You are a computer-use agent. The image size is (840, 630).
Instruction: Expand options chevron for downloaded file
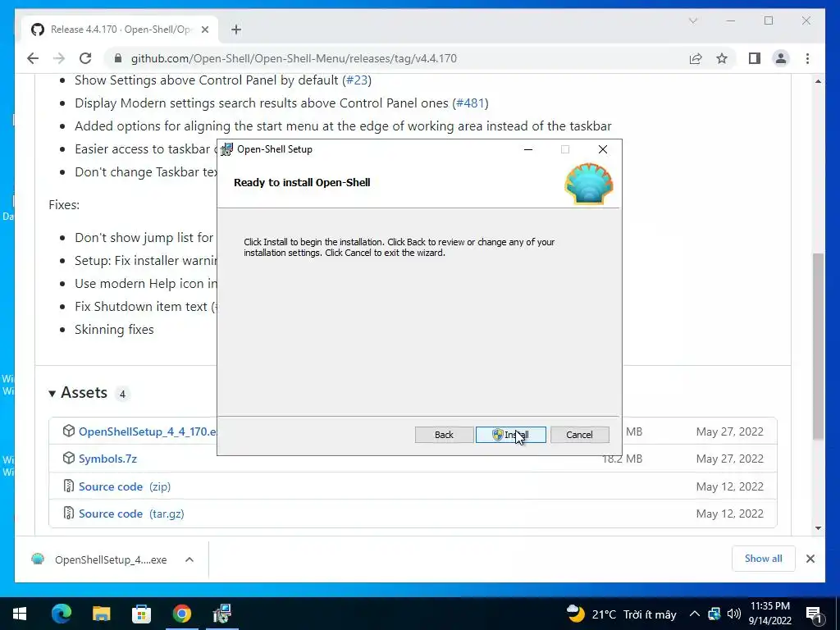(x=189, y=559)
